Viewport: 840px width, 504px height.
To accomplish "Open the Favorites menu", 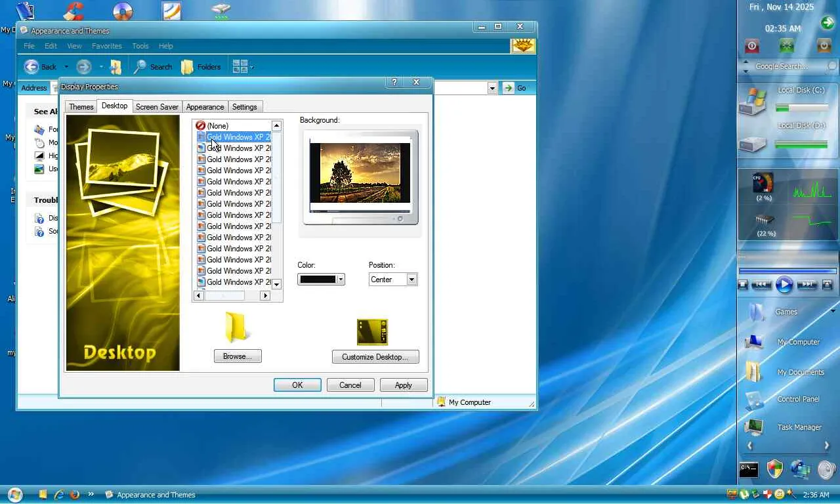I will pyautogui.click(x=107, y=46).
